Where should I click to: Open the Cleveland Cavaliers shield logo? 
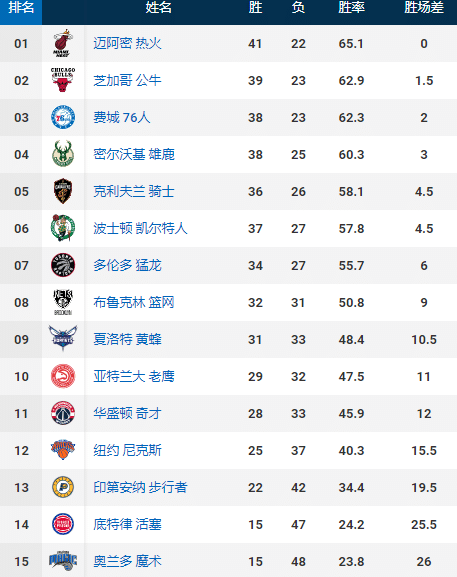click(63, 191)
